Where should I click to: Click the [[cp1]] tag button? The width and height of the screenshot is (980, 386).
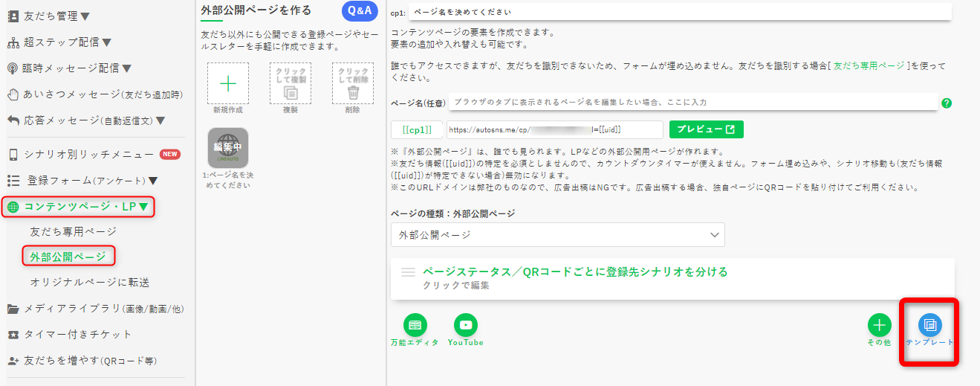coord(417,129)
